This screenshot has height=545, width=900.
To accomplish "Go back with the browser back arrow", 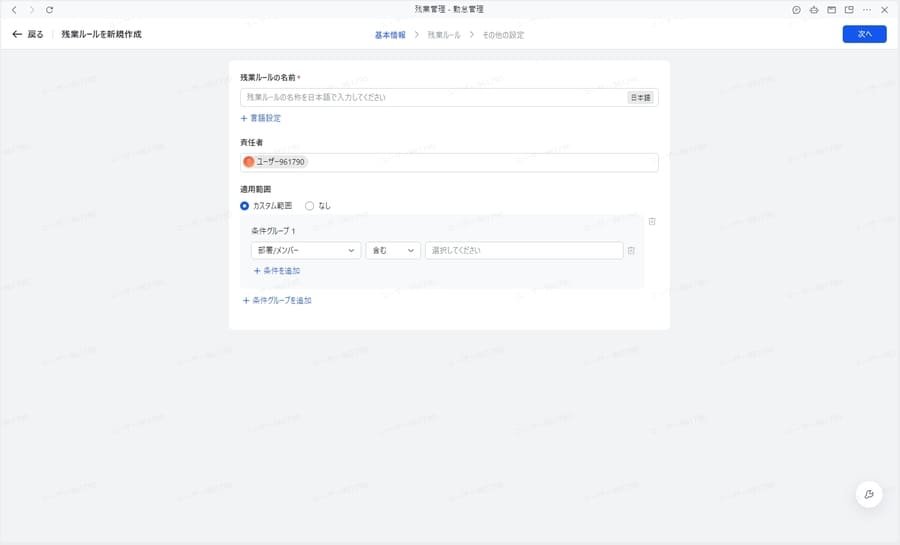I will click(x=14, y=10).
